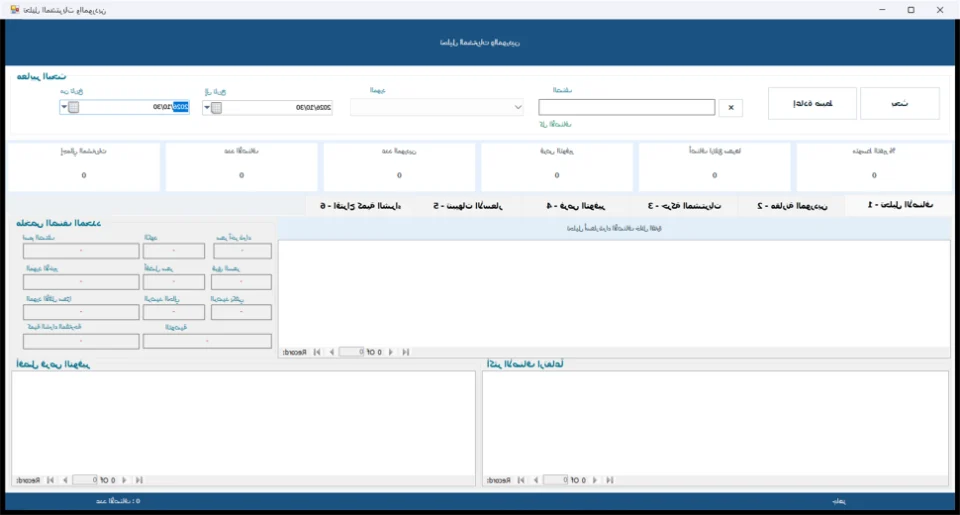Go to last record in the upper analysis grid navigator
This screenshot has height=515, width=960.
(x=405, y=352)
